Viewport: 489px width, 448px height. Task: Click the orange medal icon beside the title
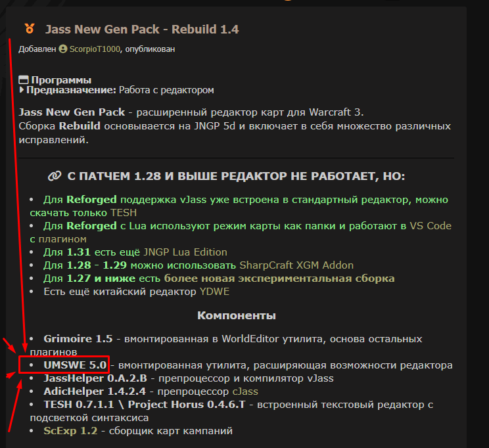(30, 29)
